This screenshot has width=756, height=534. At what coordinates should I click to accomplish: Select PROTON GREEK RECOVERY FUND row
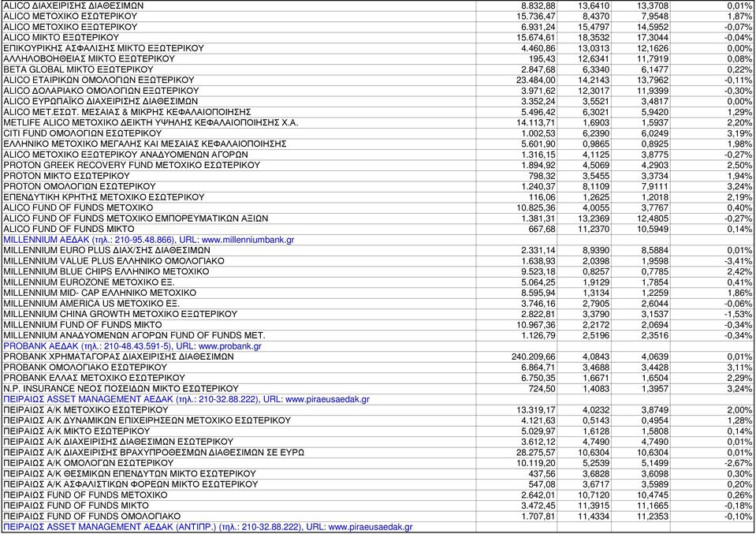coord(378,166)
